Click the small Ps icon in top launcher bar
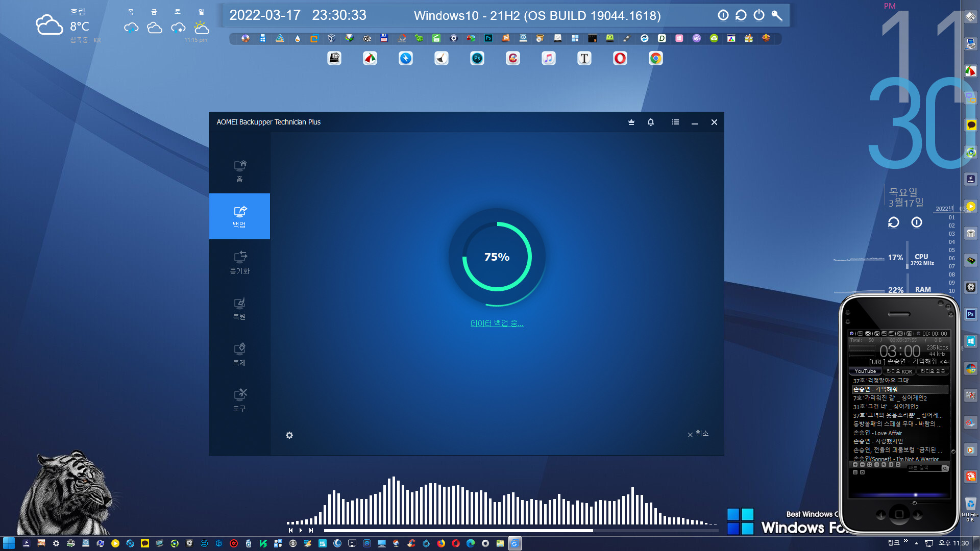Image resolution: width=980 pixels, height=551 pixels. pyautogui.click(x=488, y=38)
